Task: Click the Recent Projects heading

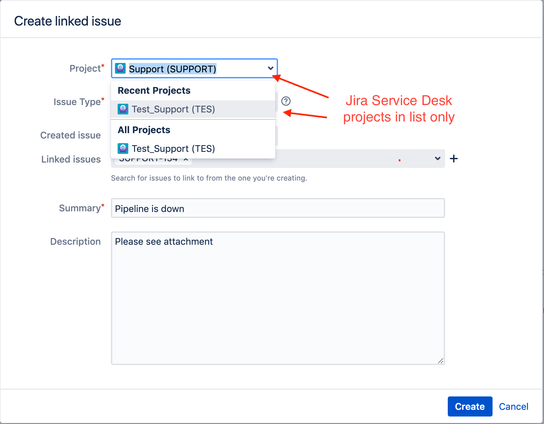Action: (154, 91)
